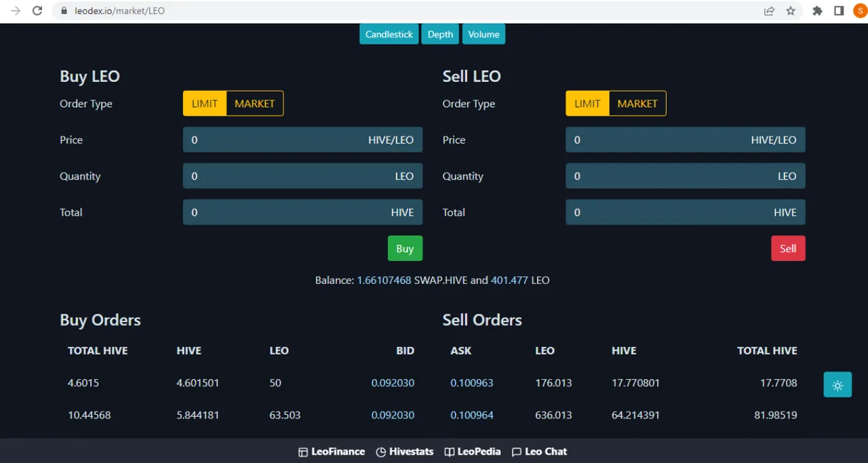Click ask price 0.100964
The image size is (868, 463).
click(x=472, y=415)
